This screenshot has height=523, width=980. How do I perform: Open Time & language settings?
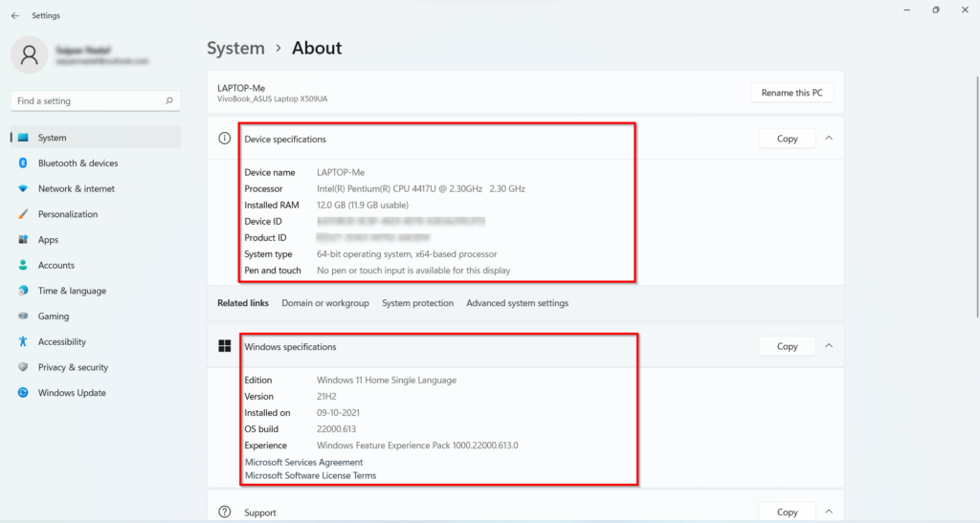click(x=96, y=291)
